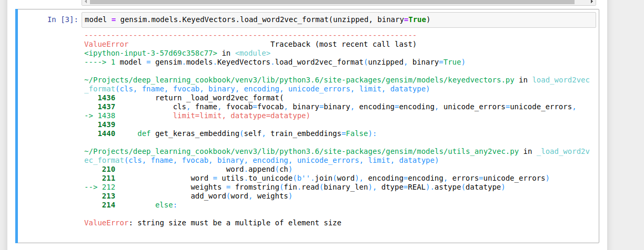The height and width of the screenshot is (250, 644).
Task: Click line 1436 'return _load_word2vec_format('
Action: 190,98
